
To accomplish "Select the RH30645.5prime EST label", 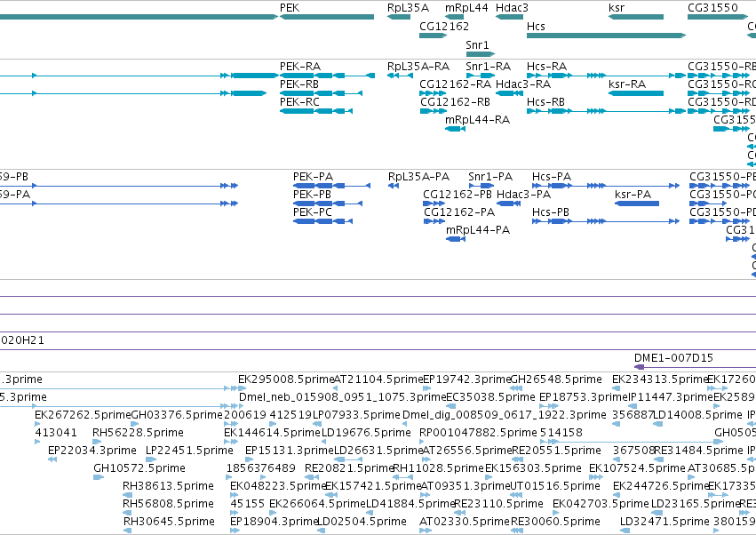I will (x=169, y=522).
